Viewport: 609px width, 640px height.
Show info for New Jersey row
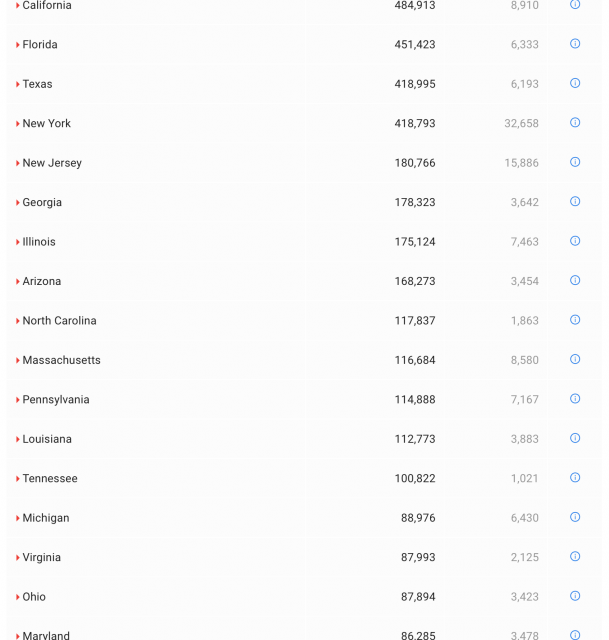[x=575, y=162]
